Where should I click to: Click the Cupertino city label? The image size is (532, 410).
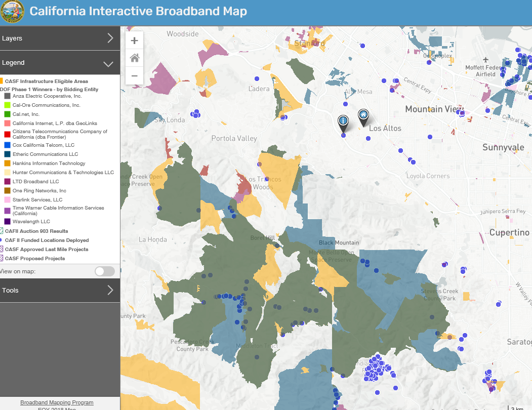click(x=509, y=232)
